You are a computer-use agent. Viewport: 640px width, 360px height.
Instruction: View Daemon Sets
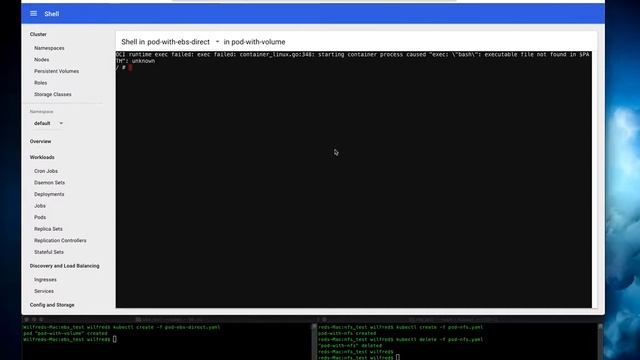point(49,182)
